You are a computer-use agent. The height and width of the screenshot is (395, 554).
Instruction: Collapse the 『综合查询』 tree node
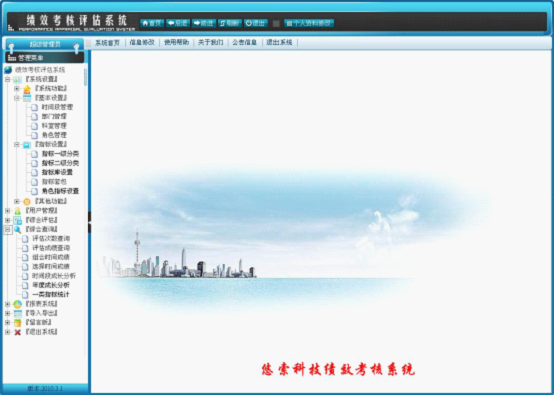coord(8,230)
